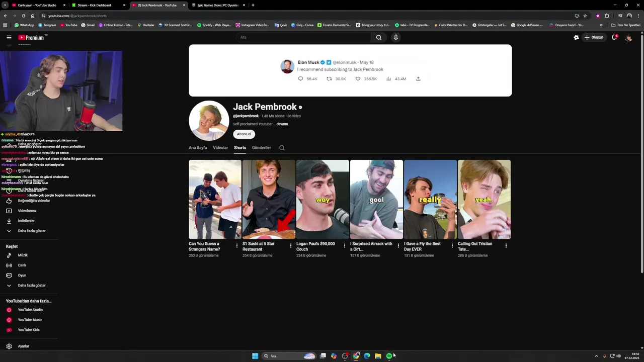
Task: Open options menu for $1 Sushi at 5 Star Restaurant
Action: point(291,246)
